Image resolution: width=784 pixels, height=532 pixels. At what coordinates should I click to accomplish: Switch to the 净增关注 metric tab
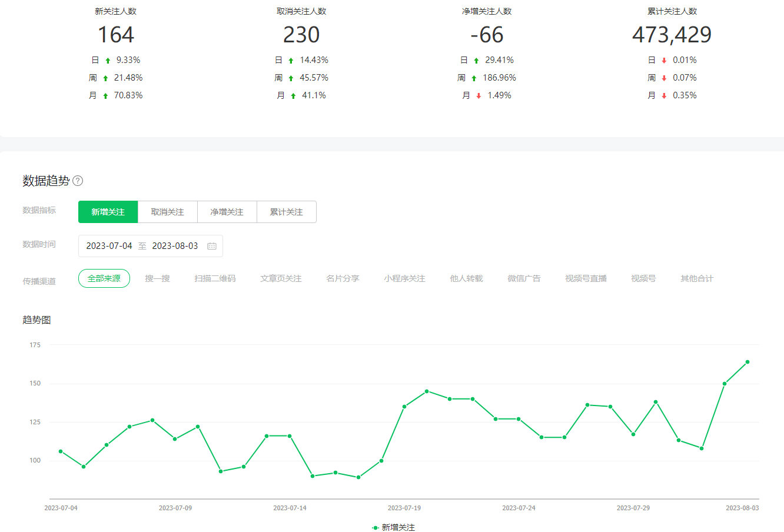point(227,212)
